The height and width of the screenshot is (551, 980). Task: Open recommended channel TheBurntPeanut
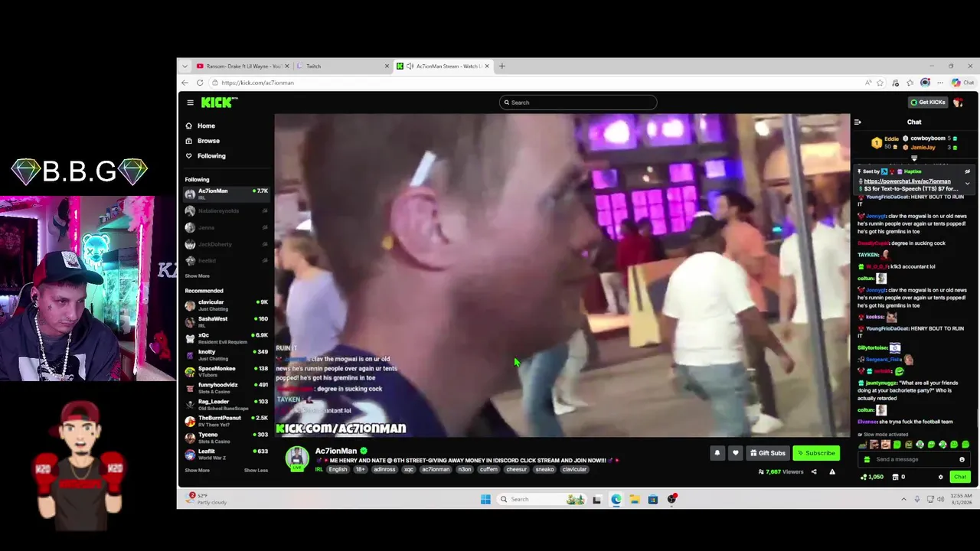coord(227,421)
